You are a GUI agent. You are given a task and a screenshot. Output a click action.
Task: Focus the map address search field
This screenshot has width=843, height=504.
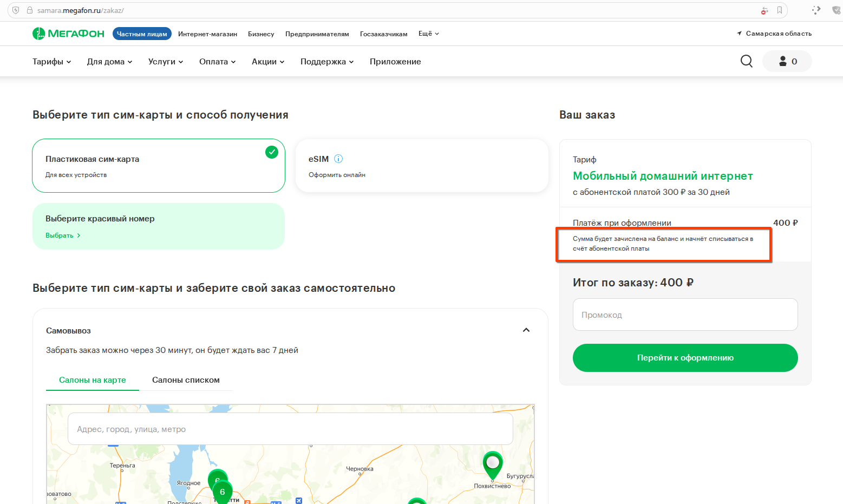pyautogui.click(x=290, y=429)
